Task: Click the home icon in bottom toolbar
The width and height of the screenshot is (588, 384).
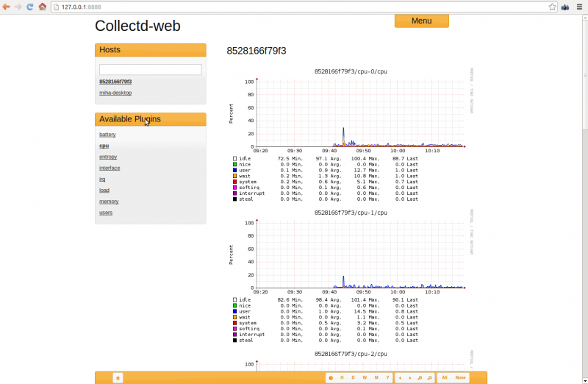Action: pos(118,377)
